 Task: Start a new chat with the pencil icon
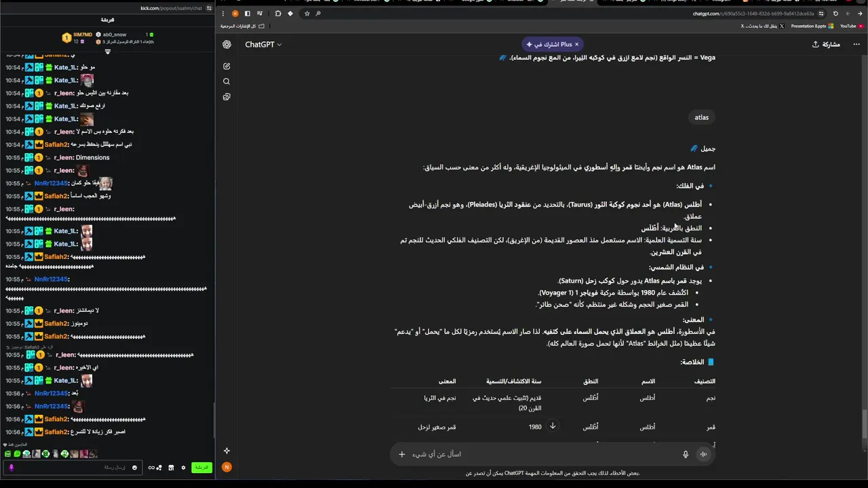click(226, 66)
